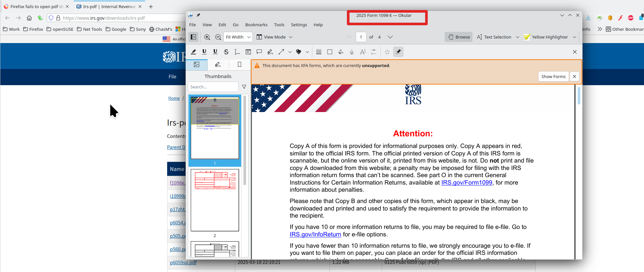Switch to Bookmarks sidebar tab
The image size is (644, 272).
pyautogui.click(x=240, y=65)
